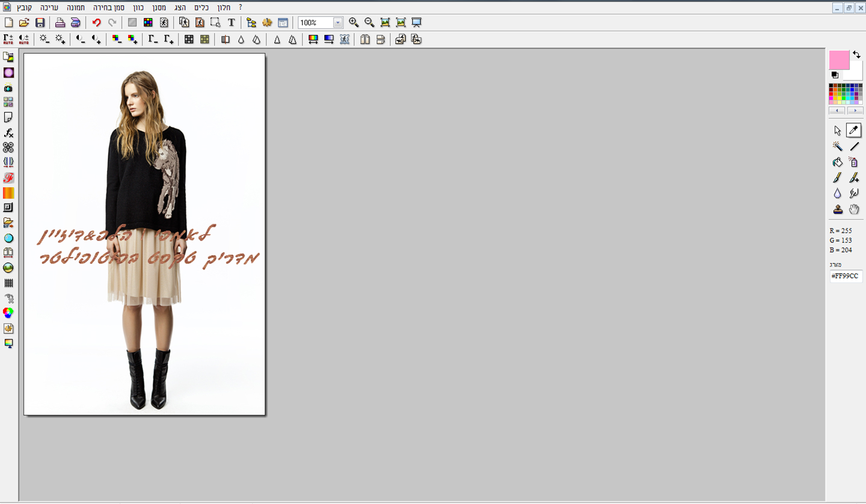Select the Clone Stamp tool
Image resolution: width=866 pixels, height=504 pixels.
pyautogui.click(x=837, y=209)
